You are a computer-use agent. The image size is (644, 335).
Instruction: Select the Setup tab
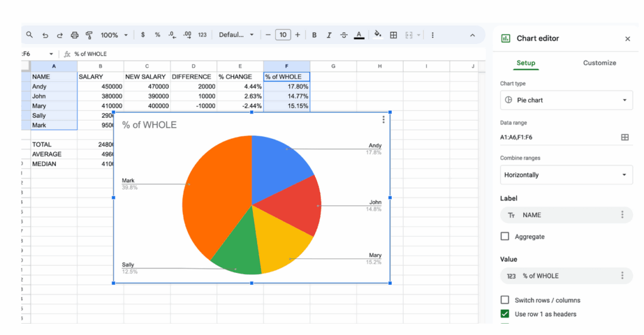tap(526, 63)
